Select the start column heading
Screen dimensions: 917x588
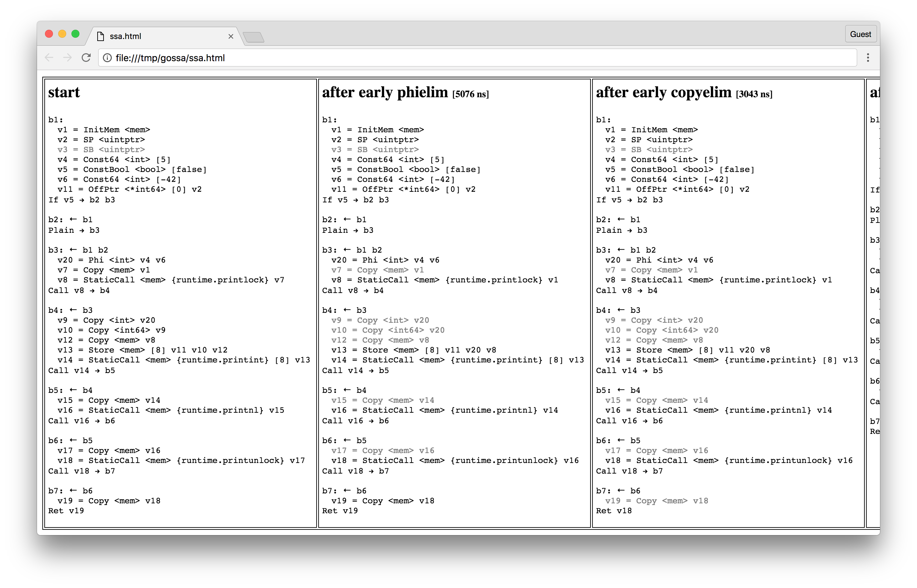[x=64, y=92]
